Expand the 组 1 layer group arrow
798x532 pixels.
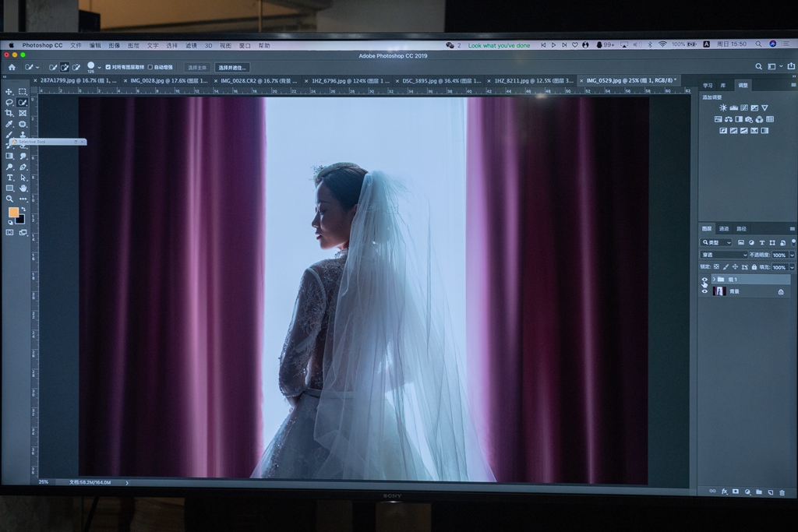pos(713,279)
